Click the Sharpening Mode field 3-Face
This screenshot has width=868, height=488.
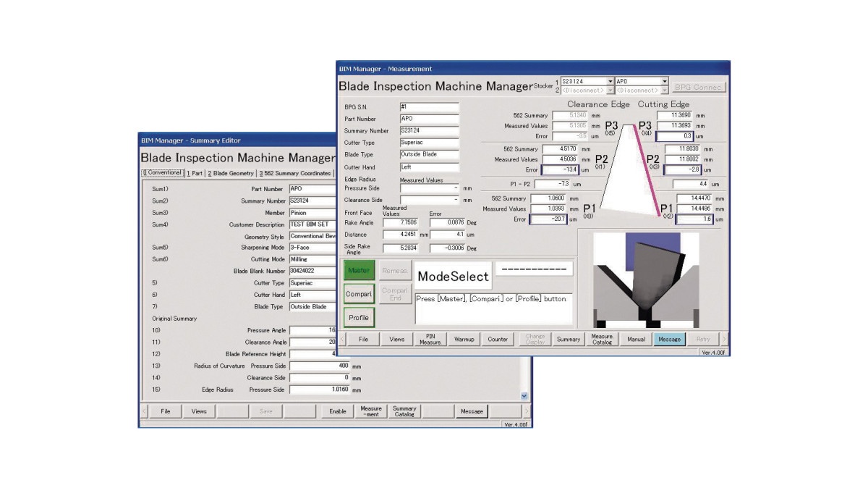pos(312,247)
